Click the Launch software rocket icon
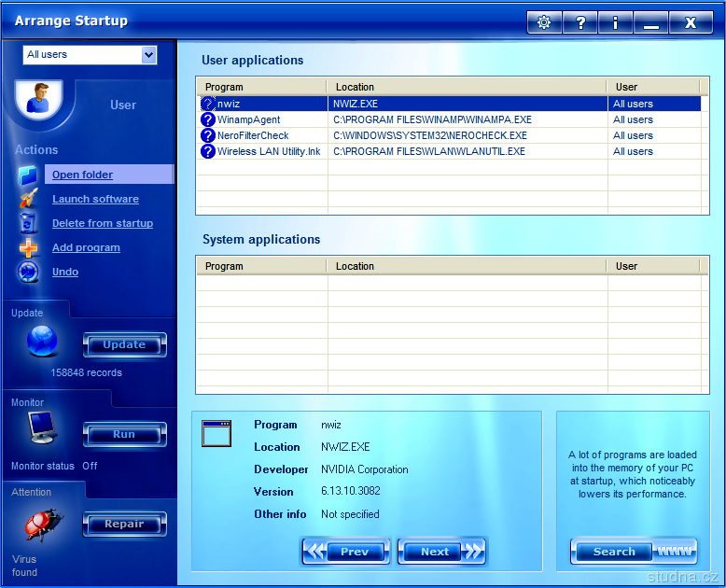726x588 pixels. click(29, 199)
